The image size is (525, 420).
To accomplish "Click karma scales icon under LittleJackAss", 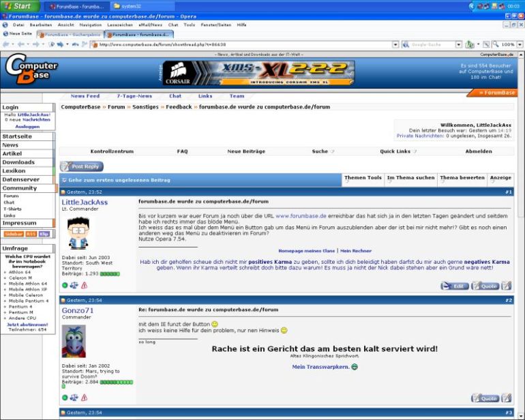I will 74,286.
